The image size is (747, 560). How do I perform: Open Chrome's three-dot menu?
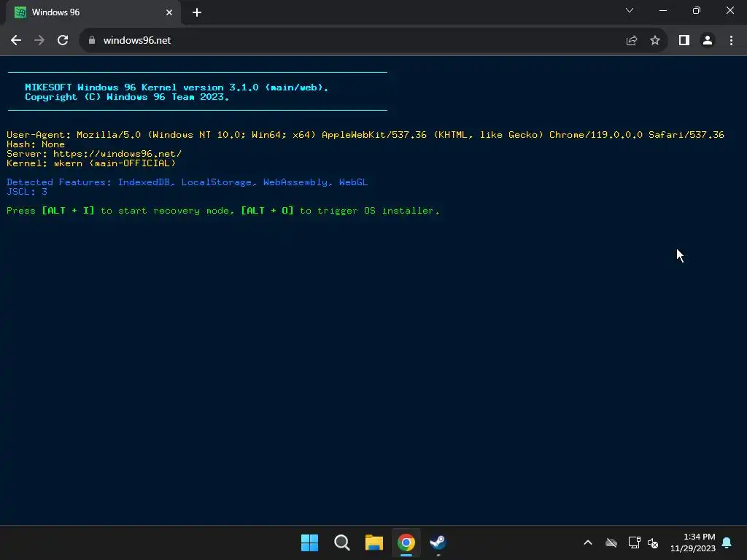coord(731,41)
